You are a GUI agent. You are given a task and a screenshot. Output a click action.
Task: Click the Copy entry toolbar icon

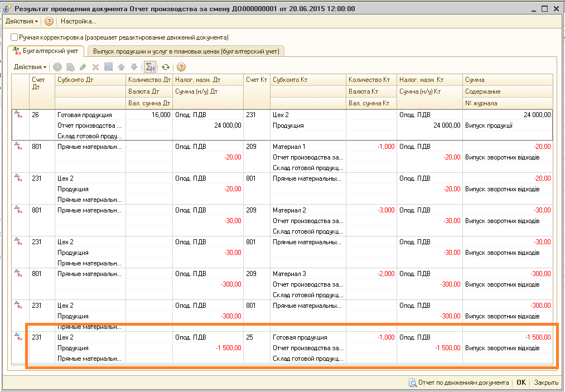click(x=70, y=67)
